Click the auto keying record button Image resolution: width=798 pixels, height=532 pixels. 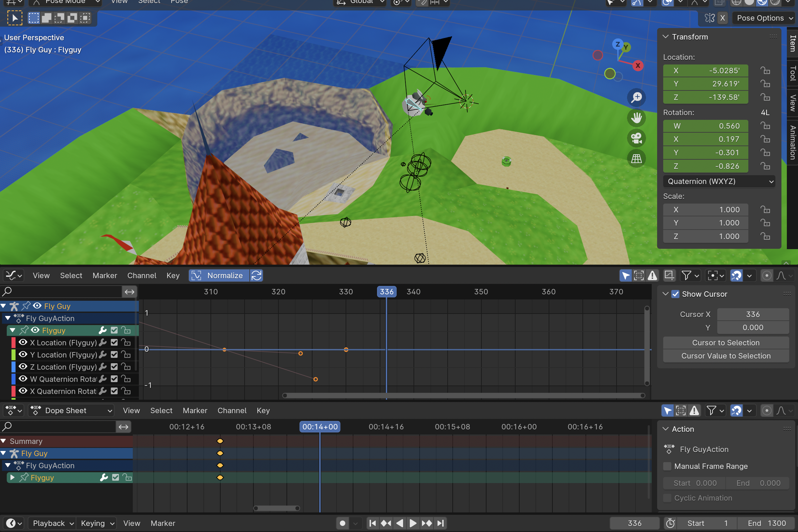point(342,523)
